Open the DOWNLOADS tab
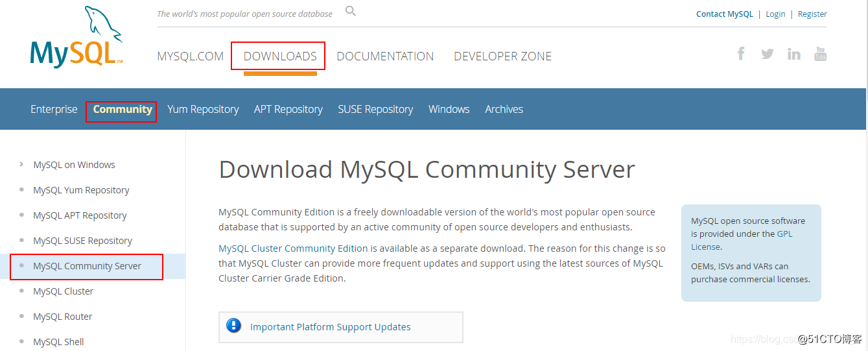The image size is (868, 351). coord(280,56)
